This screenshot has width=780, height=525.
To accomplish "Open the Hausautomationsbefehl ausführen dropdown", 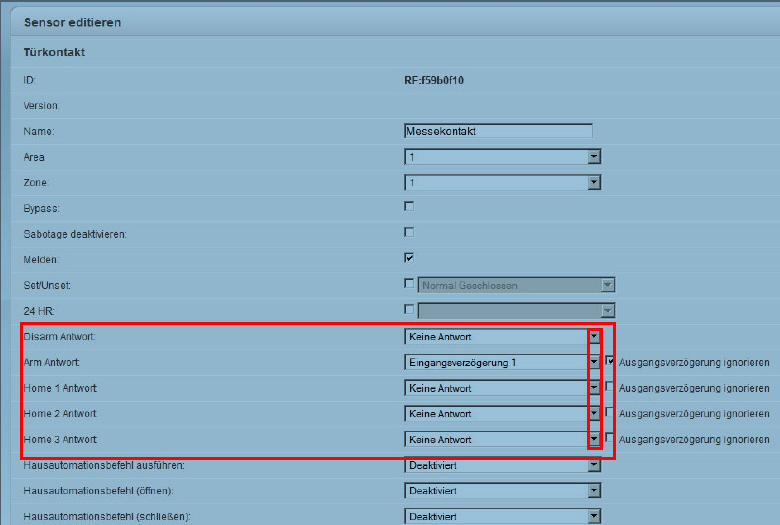I will click(x=594, y=465).
